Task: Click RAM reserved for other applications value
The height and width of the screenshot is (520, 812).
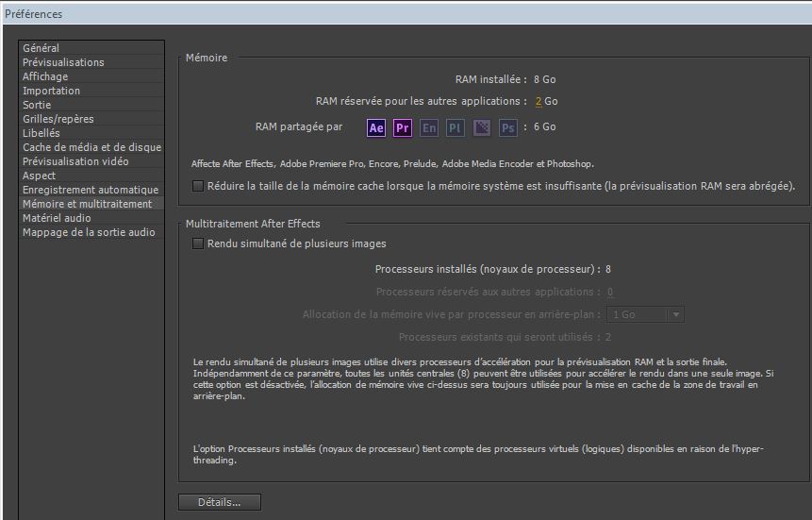Action: (538, 102)
